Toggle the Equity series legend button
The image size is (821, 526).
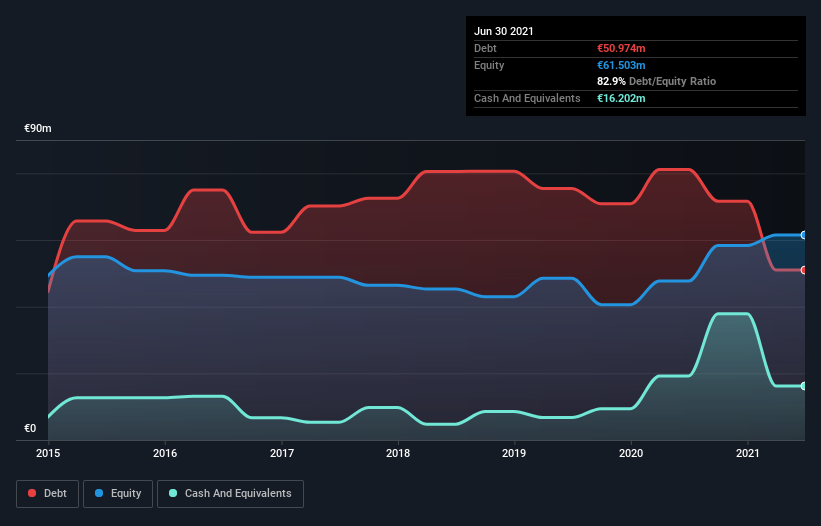pyautogui.click(x=118, y=494)
